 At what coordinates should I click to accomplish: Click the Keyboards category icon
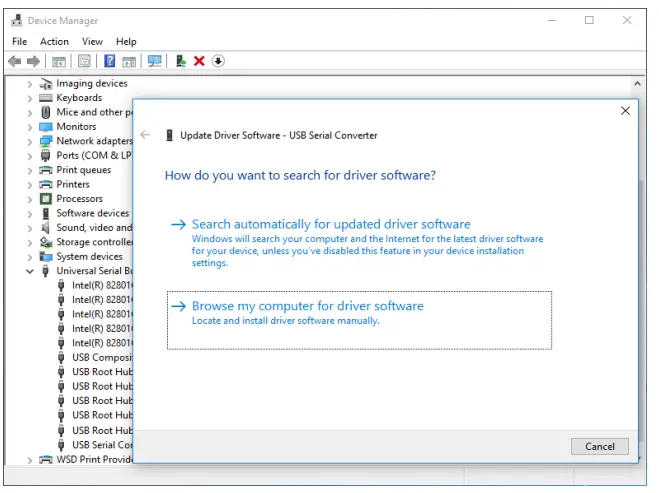(x=46, y=98)
